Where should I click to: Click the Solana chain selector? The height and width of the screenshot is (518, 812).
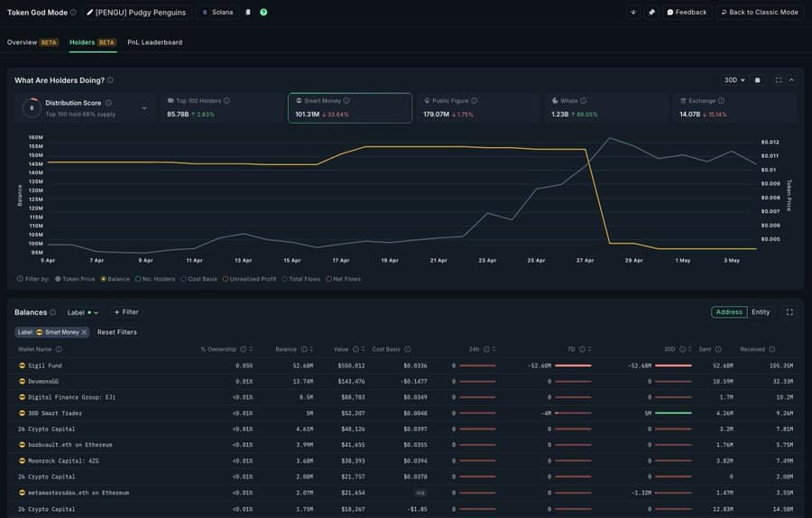[217, 12]
